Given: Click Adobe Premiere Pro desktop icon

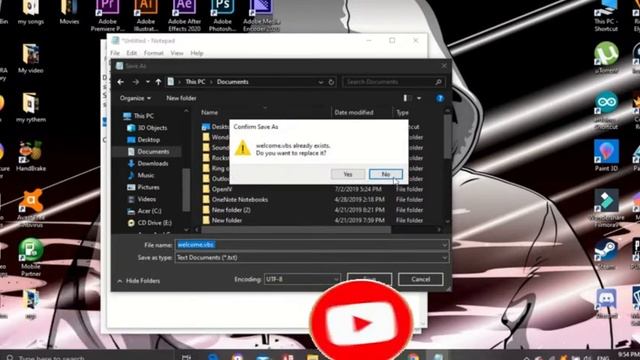Looking at the screenshot, I should [107, 15].
